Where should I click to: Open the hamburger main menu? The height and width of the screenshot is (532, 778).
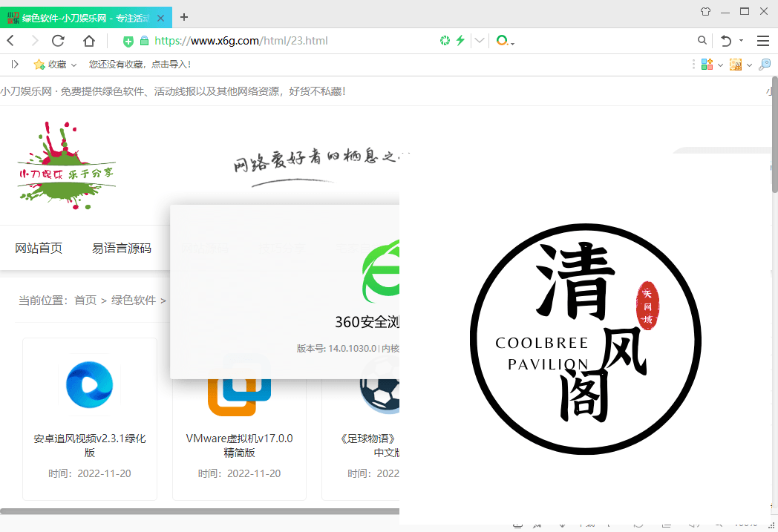(763, 41)
